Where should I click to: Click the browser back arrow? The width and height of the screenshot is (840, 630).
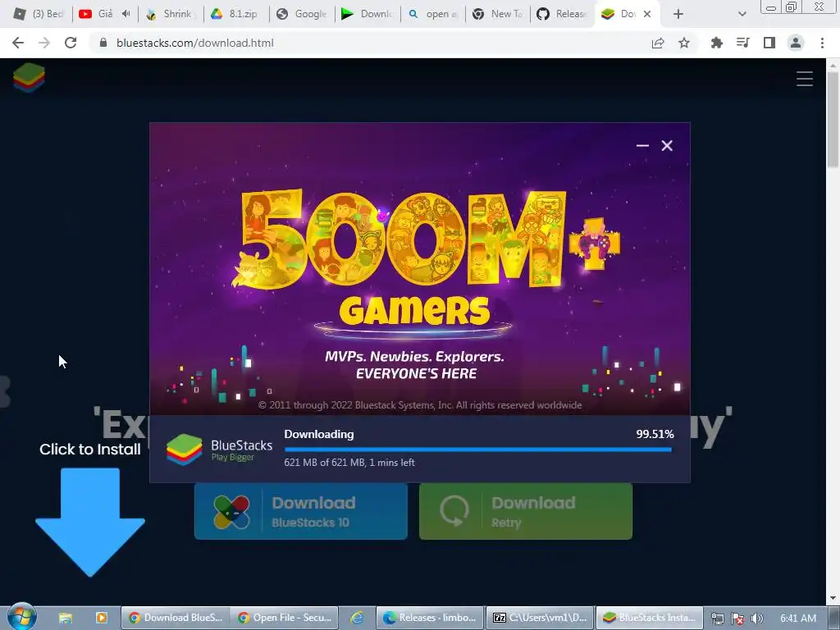coord(18,43)
